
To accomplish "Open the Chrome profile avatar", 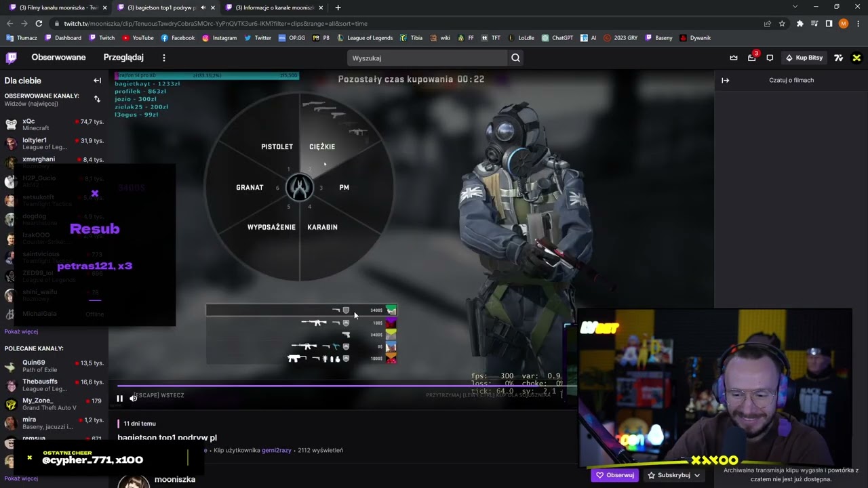I will 844,23.
